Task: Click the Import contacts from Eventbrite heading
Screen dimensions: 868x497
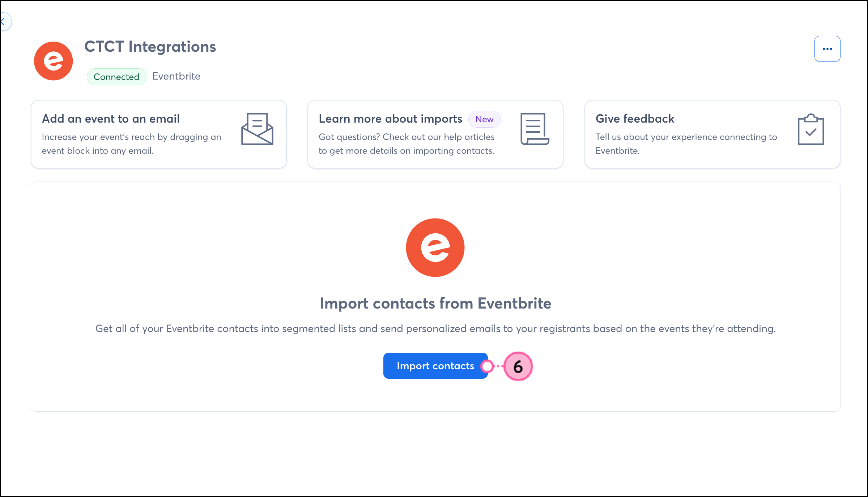Action: pyautogui.click(x=435, y=303)
